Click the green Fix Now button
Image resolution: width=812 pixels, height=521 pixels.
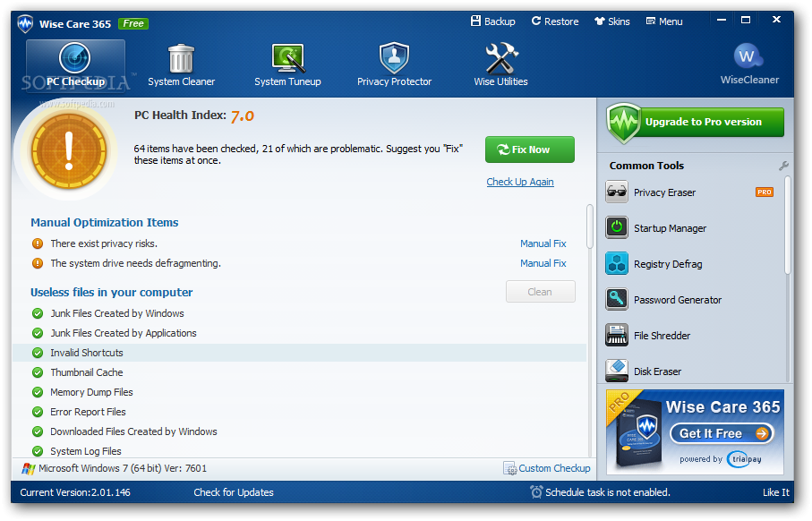pos(530,149)
